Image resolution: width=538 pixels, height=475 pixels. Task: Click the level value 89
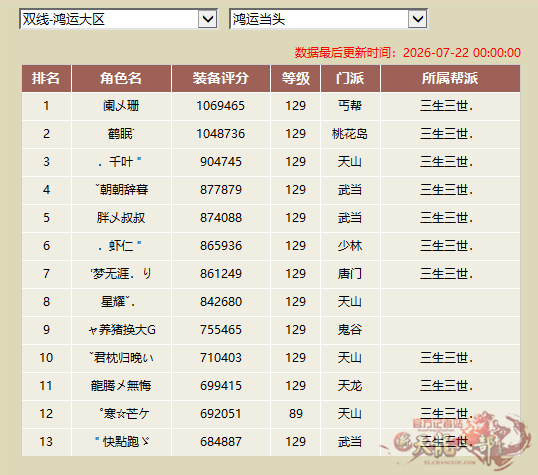click(295, 414)
